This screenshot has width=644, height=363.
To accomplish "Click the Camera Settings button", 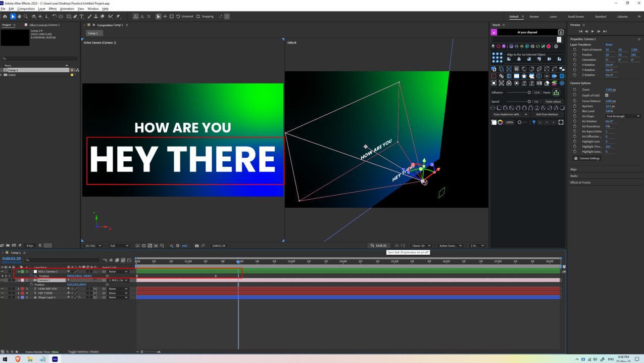I will tap(587, 158).
